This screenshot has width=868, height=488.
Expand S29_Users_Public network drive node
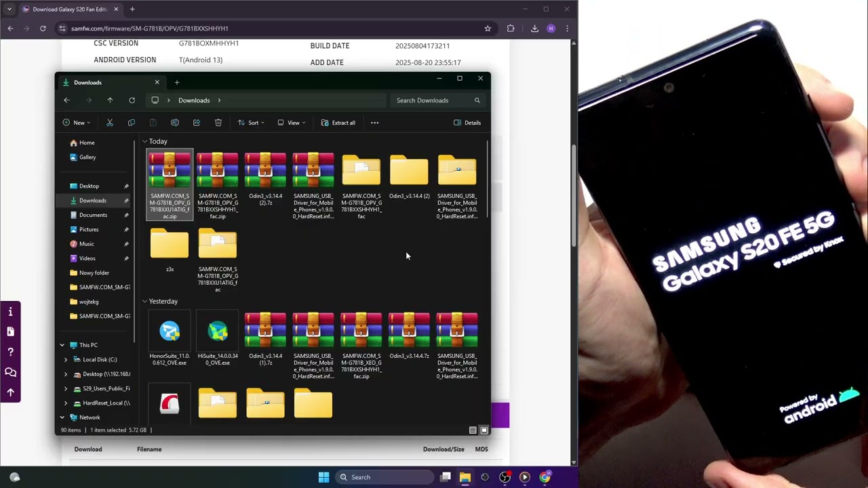coord(66,389)
